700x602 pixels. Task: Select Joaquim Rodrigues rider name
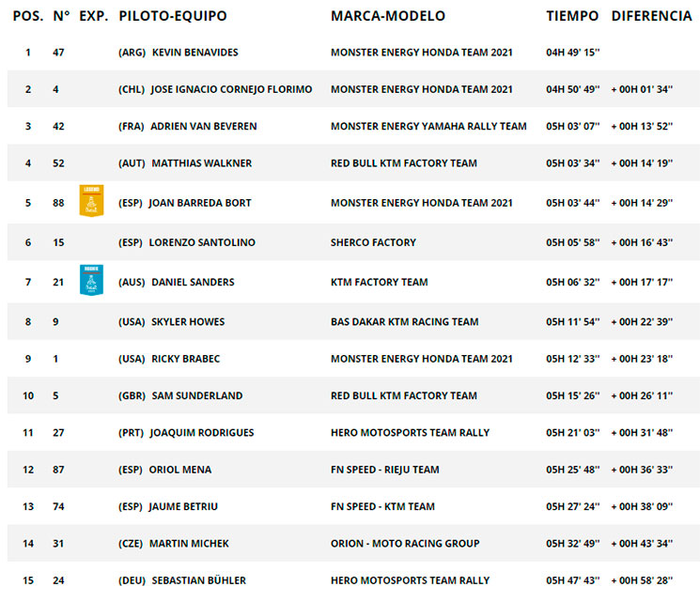pos(202,433)
